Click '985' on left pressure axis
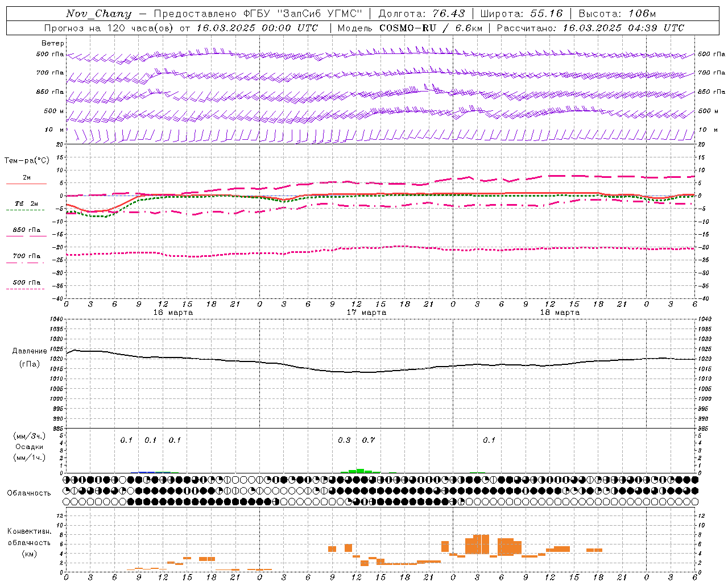The width and height of the screenshot is (728, 582). coord(57,429)
